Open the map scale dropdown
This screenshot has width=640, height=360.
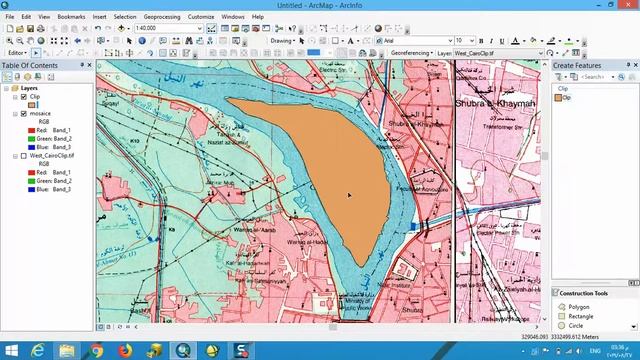(200, 29)
